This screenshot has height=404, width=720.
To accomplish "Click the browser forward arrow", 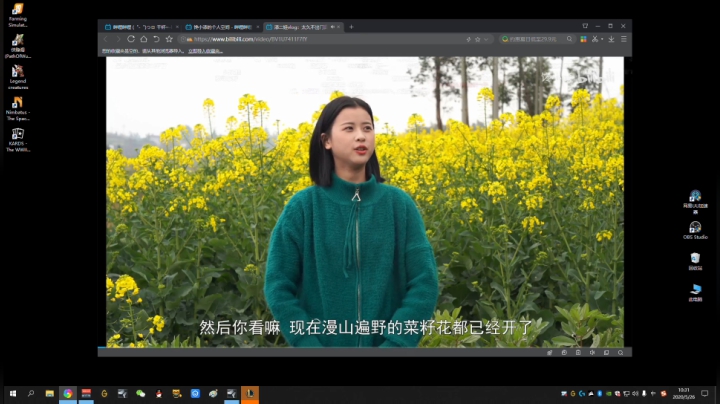I will coord(118,39).
